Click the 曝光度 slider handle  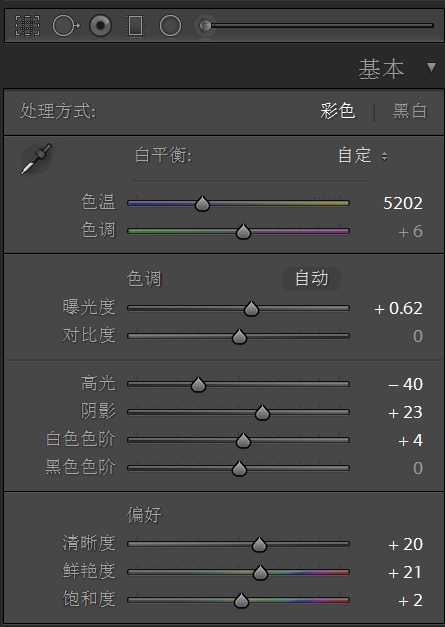pyautogui.click(x=251, y=309)
